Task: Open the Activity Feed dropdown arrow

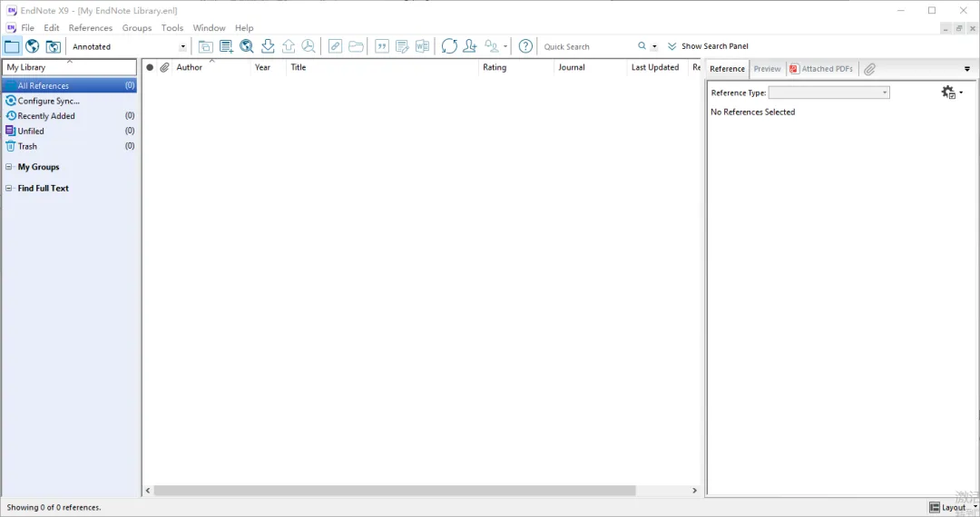Action: click(505, 46)
